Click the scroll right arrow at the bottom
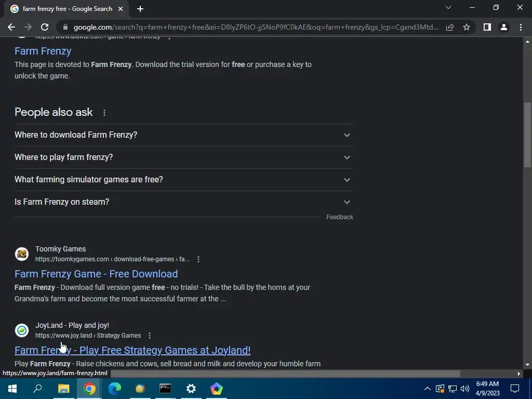 519,374
